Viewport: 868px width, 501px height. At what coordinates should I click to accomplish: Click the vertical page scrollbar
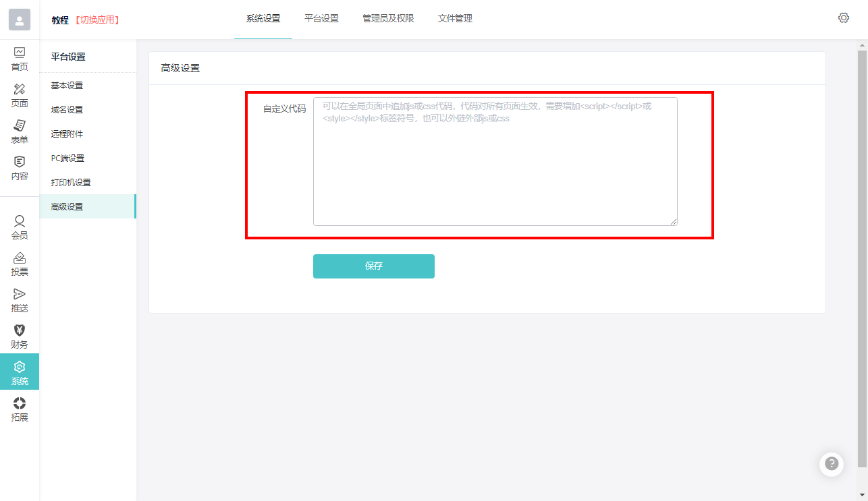coord(862,260)
